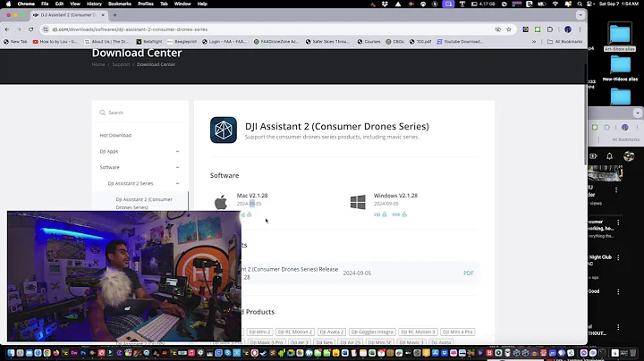Screen dimensions: 644x361
Task: Close the DJI Assistant 2 tab
Action: point(103,15)
